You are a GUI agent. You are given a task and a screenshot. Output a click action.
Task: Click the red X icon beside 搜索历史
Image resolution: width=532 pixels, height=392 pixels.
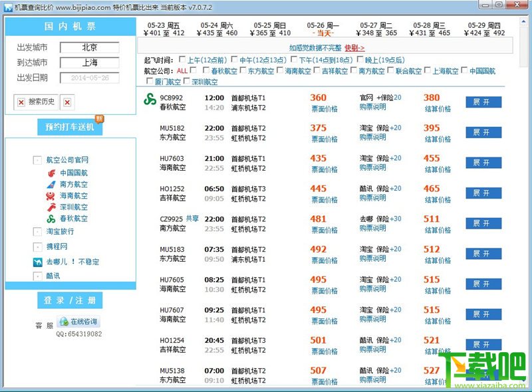coord(21,102)
